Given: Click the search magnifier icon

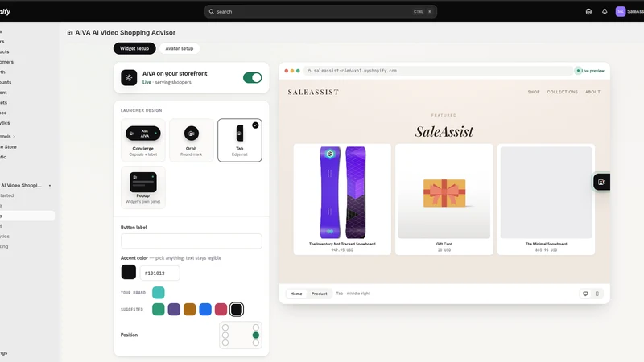Looking at the screenshot, I should coord(211,11).
